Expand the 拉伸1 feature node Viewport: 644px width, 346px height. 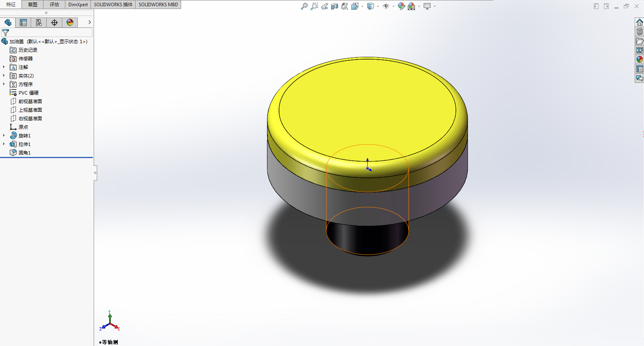pos(4,144)
